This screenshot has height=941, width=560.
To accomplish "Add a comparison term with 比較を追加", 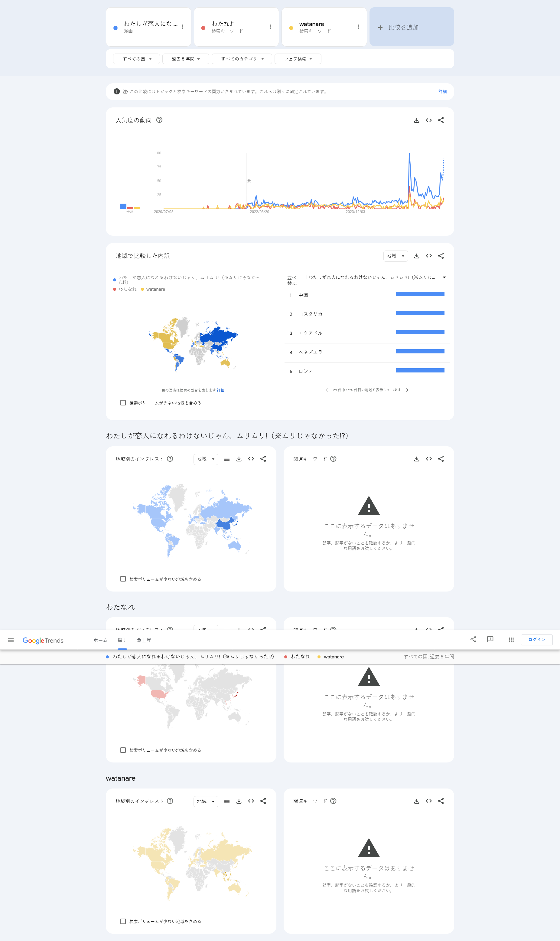I will click(411, 27).
